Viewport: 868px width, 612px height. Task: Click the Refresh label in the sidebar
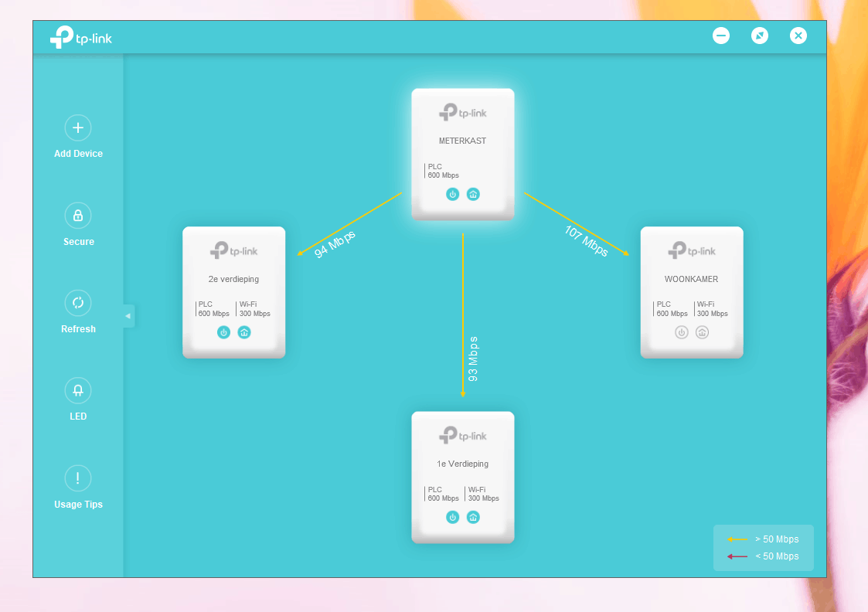click(78, 329)
